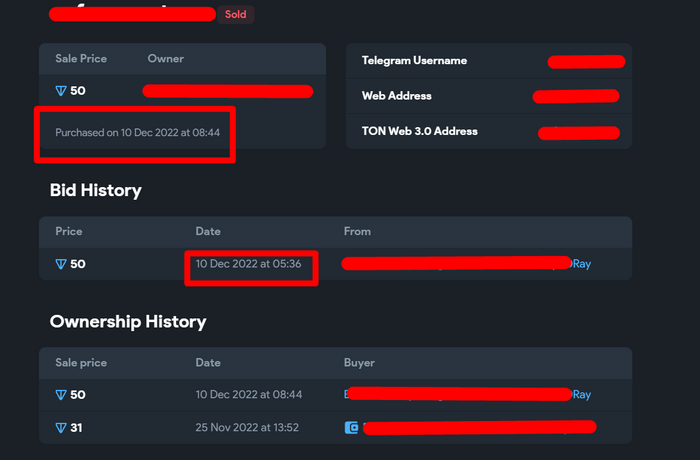Click the blue wallet icon in the 25 Nov row
Image resolution: width=700 pixels, height=460 pixels.
click(351, 428)
